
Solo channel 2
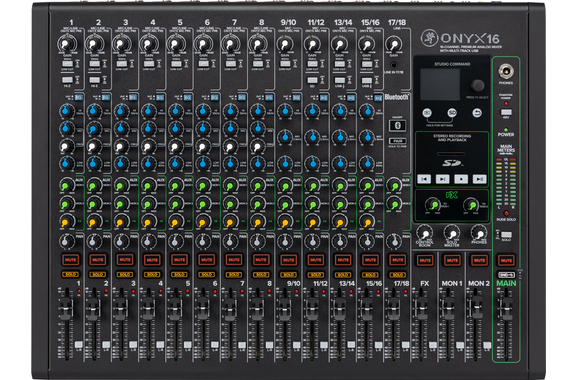(98, 275)
